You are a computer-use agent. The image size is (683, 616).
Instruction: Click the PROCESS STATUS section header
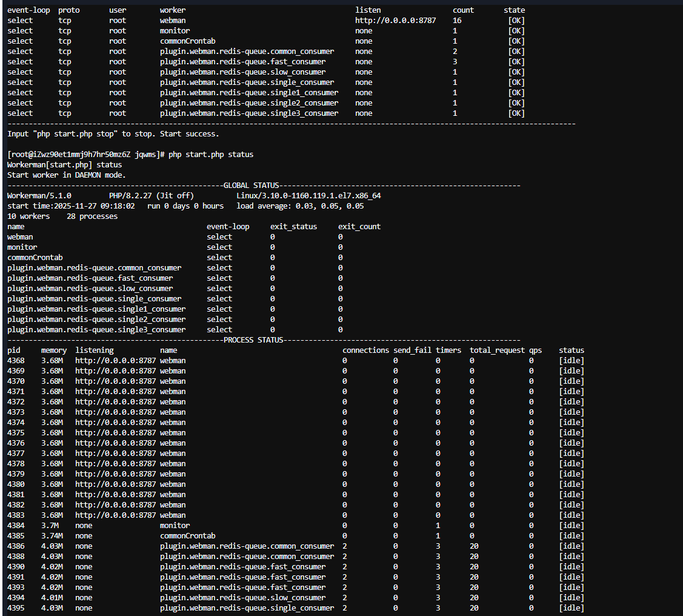(253, 340)
